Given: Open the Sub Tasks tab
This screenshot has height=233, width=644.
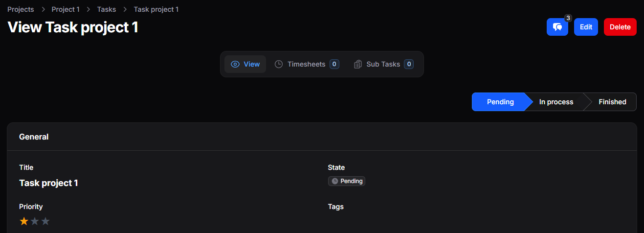Looking at the screenshot, I should [x=383, y=64].
